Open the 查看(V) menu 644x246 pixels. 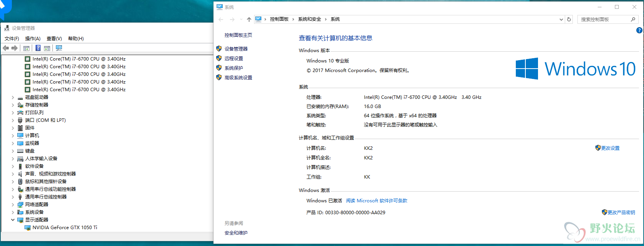pyautogui.click(x=54, y=39)
